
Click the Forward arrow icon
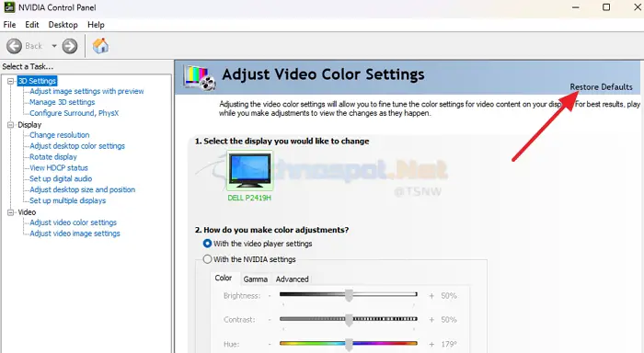(70, 46)
